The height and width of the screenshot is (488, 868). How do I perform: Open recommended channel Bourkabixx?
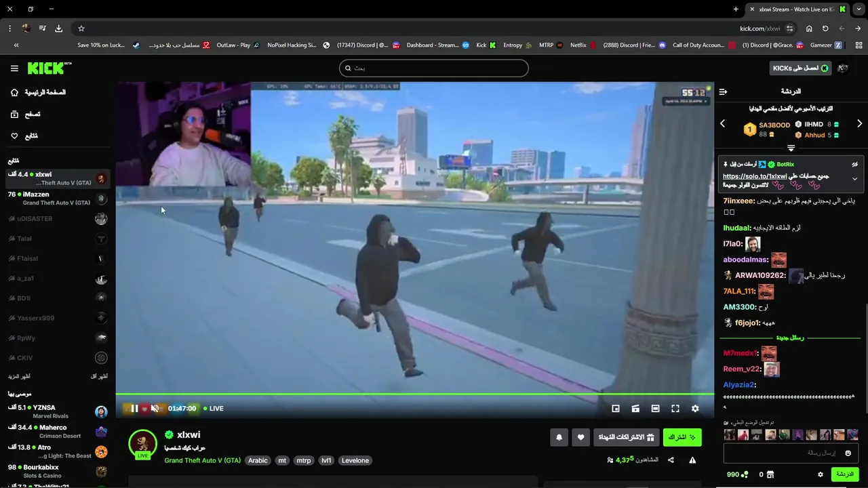point(58,471)
